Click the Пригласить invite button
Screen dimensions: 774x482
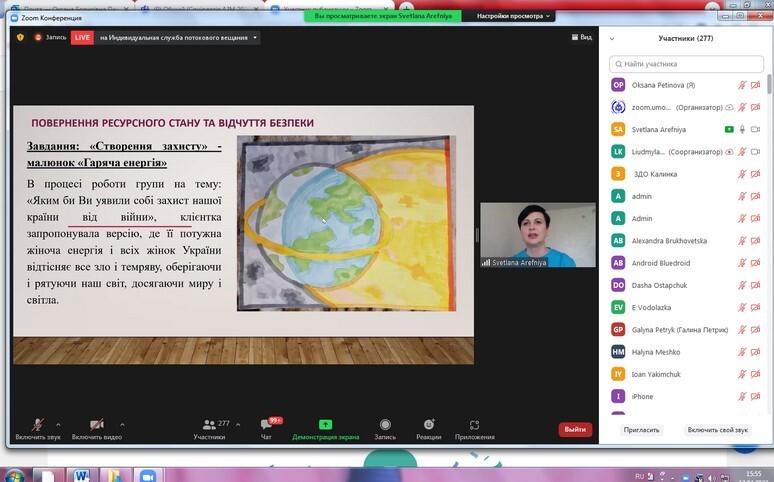(x=641, y=430)
